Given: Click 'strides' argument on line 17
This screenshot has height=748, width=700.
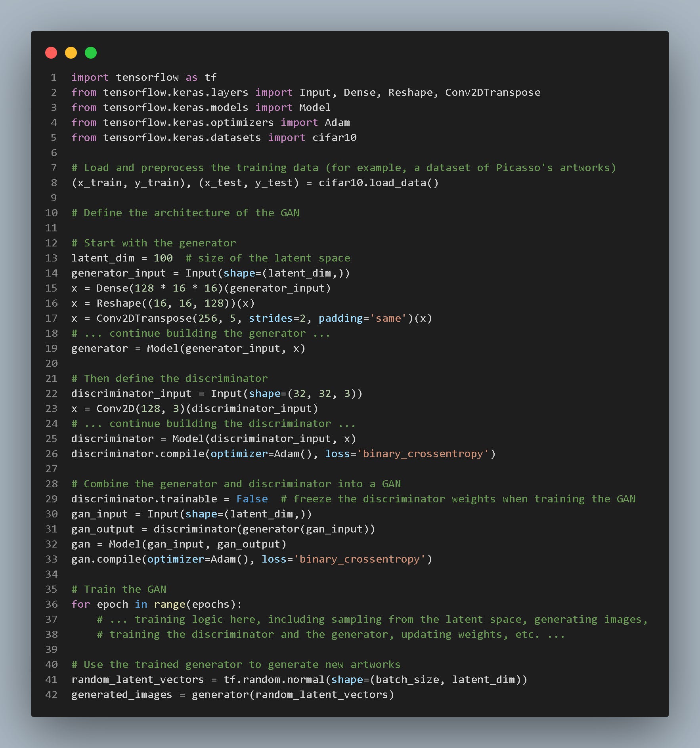Looking at the screenshot, I should (271, 318).
